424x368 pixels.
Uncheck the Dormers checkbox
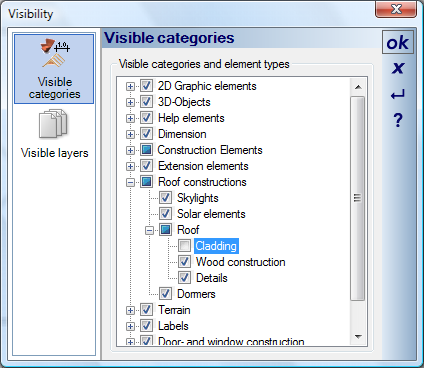pos(165,294)
